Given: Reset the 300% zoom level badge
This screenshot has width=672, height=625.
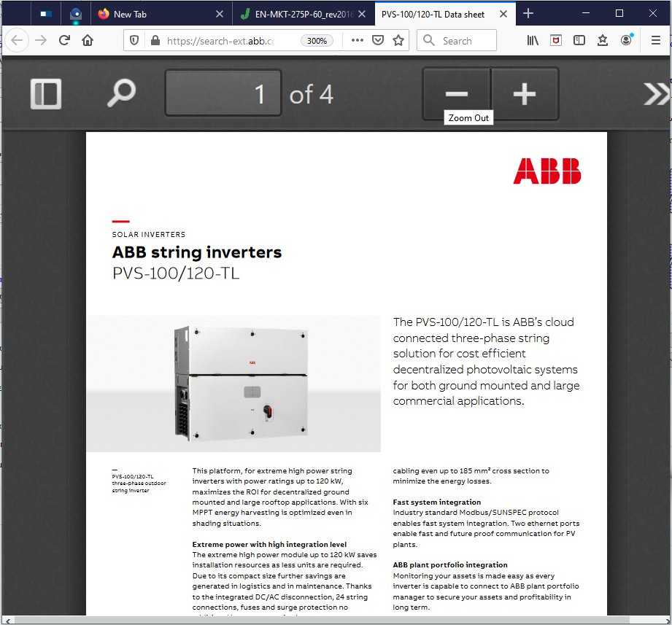Looking at the screenshot, I should pyautogui.click(x=317, y=41).
